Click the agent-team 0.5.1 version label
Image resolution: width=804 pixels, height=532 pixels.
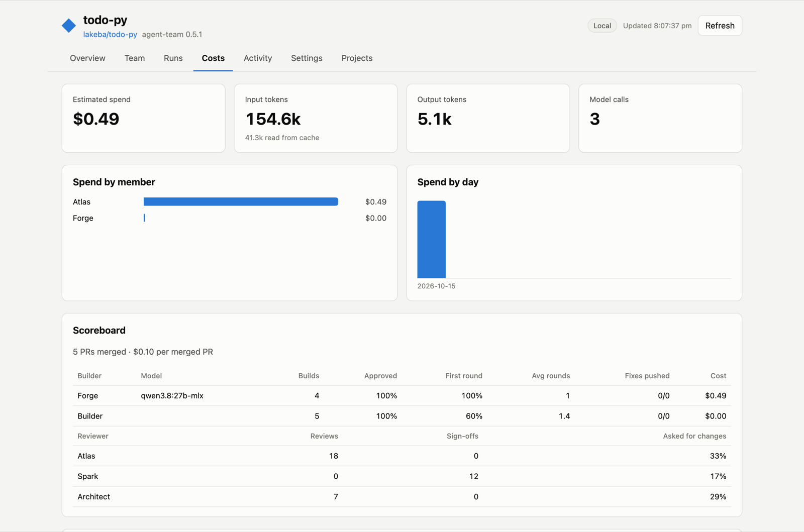172,34
